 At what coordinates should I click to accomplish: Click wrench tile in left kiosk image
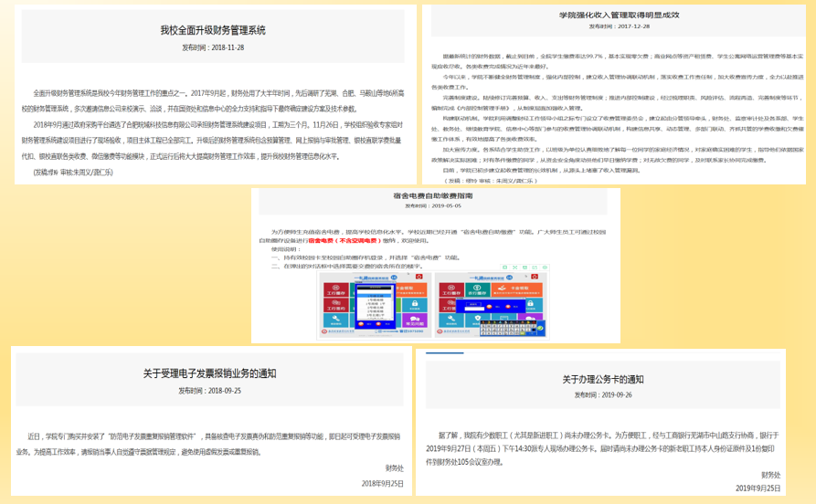(336, 320)
